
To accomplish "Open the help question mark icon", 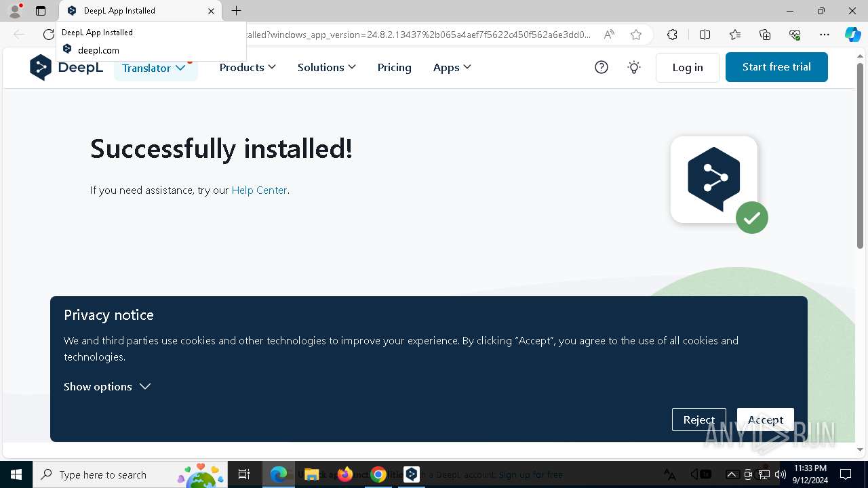I will (x=601, y=67).
